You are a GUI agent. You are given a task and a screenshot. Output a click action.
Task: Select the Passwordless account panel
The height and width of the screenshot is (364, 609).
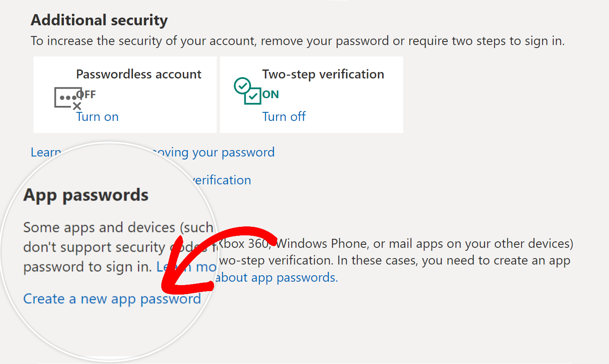pyautogui.click(x=125, y=94)
